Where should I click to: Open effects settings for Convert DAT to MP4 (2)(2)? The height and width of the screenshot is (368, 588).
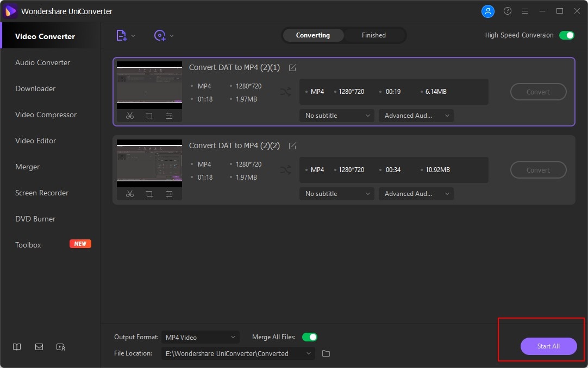(169, 194)
